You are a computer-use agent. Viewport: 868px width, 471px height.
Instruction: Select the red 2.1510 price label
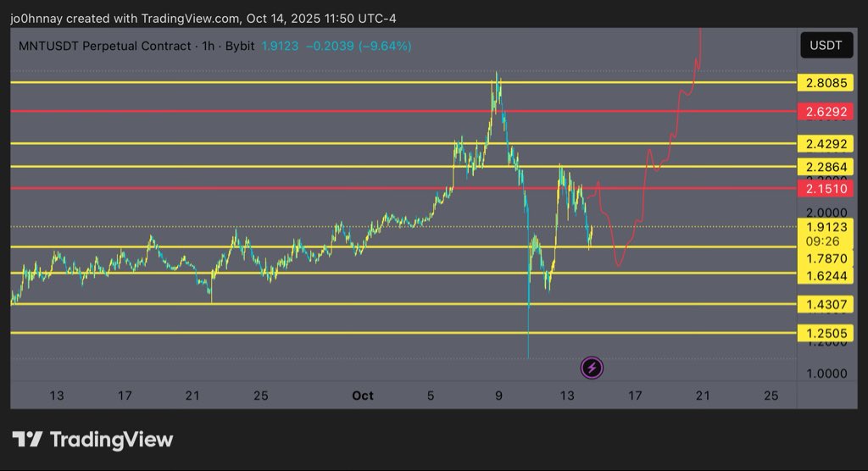tap(825, 188)
